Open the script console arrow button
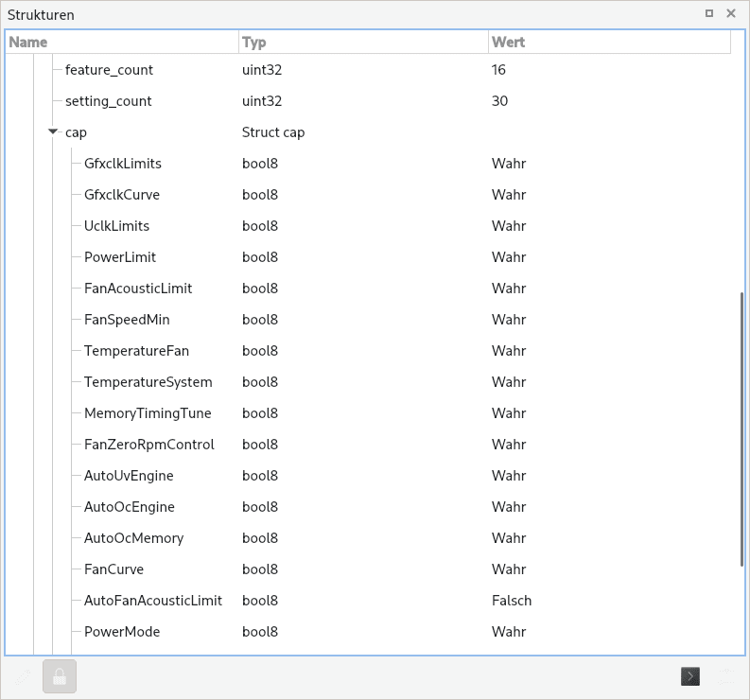 point(690,676)
